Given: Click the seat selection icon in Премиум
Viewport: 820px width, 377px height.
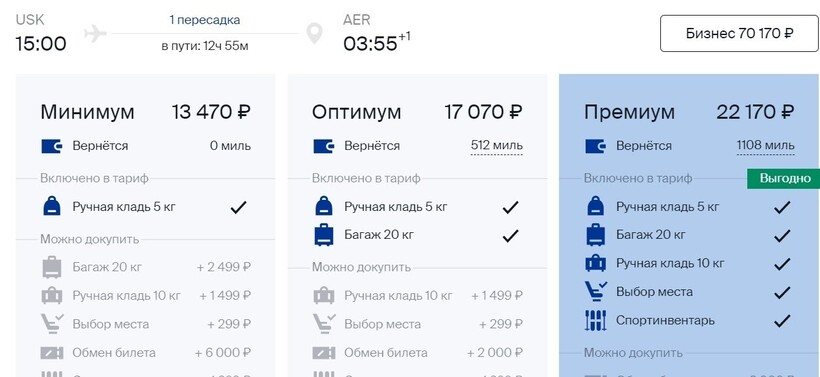Looking at the screenshot, I should point(596,291).
